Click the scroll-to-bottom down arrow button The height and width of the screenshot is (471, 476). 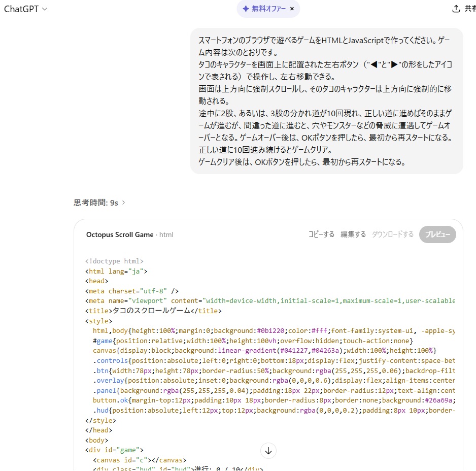pos(269,450)
